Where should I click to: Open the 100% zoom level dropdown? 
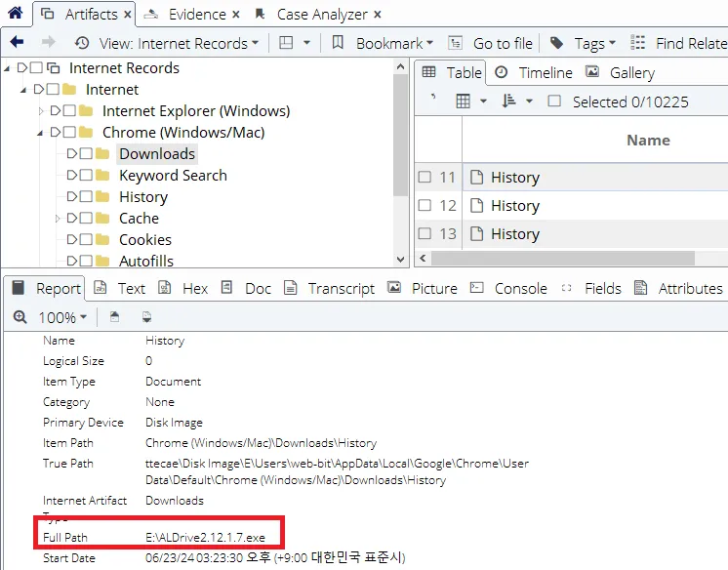pyautogui.click(x=62, y=317)
